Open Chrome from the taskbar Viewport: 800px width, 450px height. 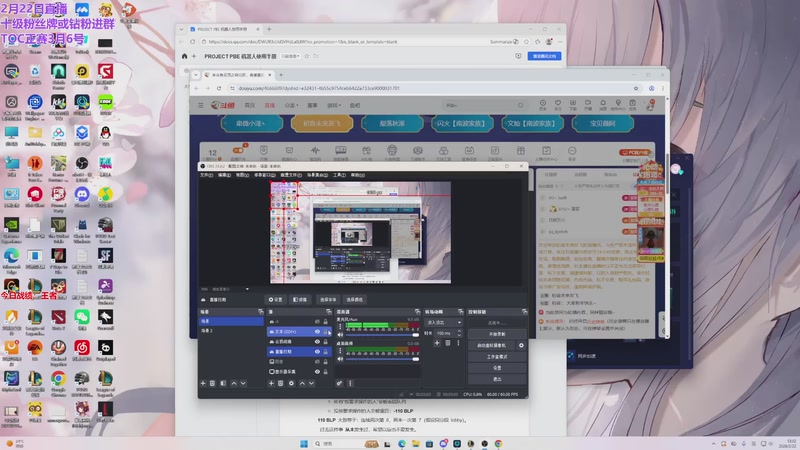pyautogui.click(x=498, y=443)
